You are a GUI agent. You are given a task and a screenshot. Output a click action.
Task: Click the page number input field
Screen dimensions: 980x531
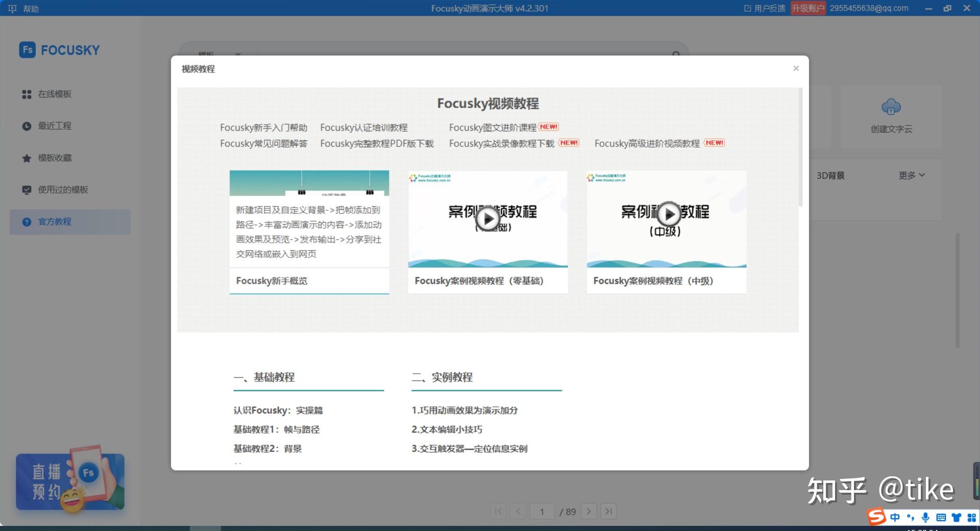tap(542, 512)
